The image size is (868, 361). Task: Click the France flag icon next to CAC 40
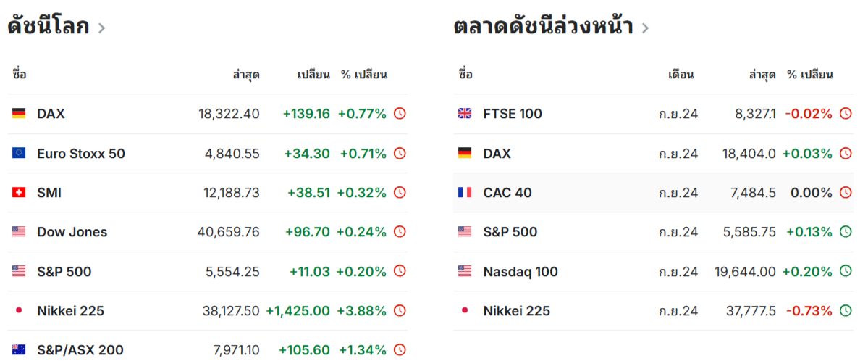click(465, 193)
